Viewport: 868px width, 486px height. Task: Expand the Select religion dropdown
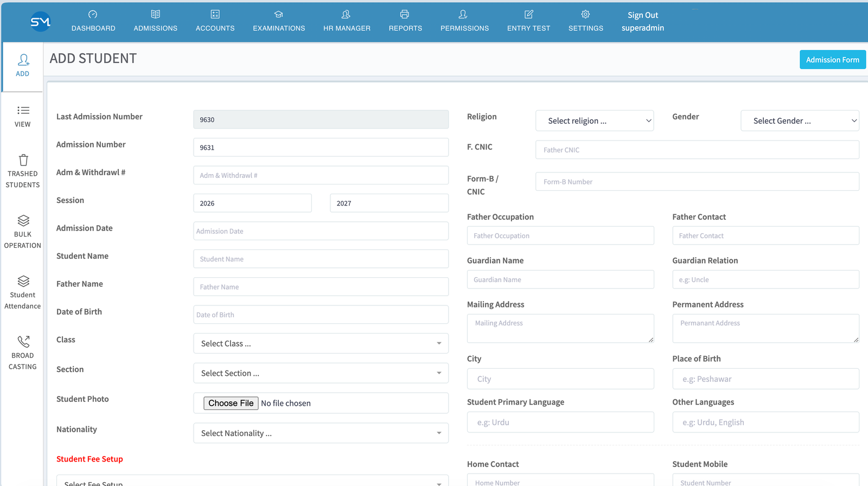[x=595, y=121]
